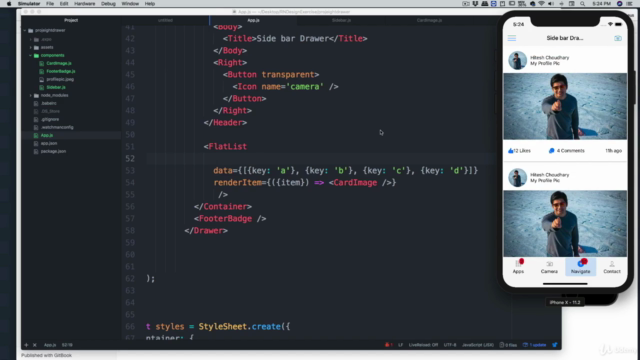Click the Wi-Fi icon in the menu bar
The image size is (640, 360).
pyautogui.click(x=542, y=4)
